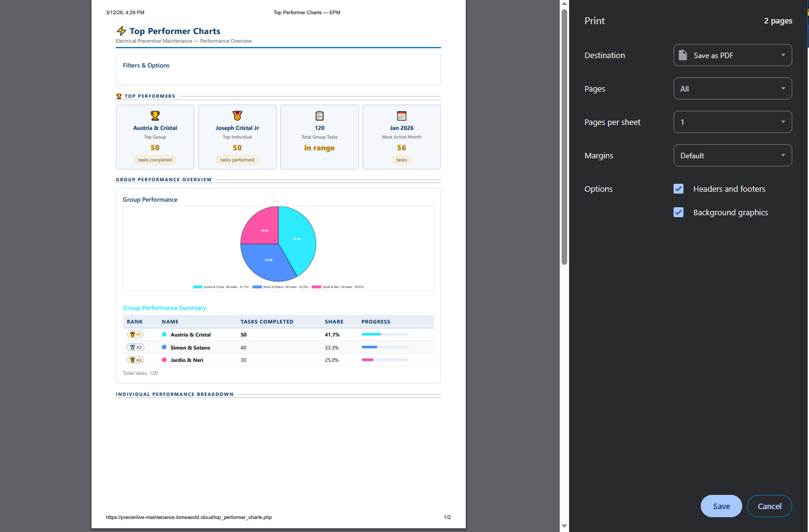Click the Austria & Cristal progress bar
The image size is (809, 532).
[x=385, y=335]
